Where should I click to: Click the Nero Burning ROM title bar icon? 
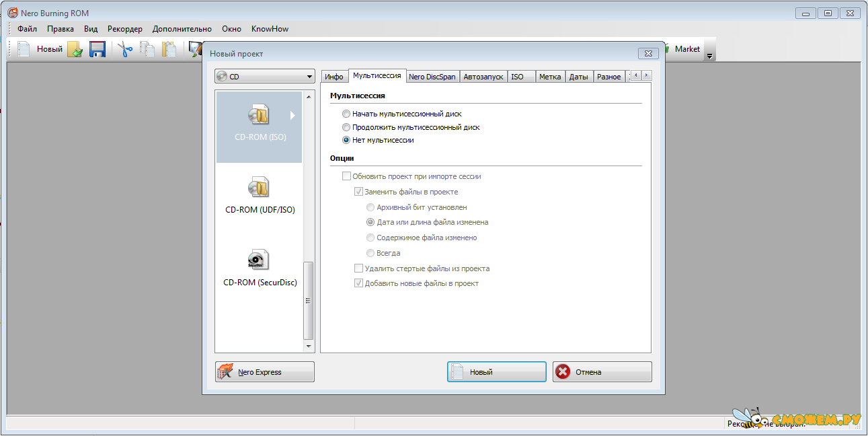click(12, 13)
